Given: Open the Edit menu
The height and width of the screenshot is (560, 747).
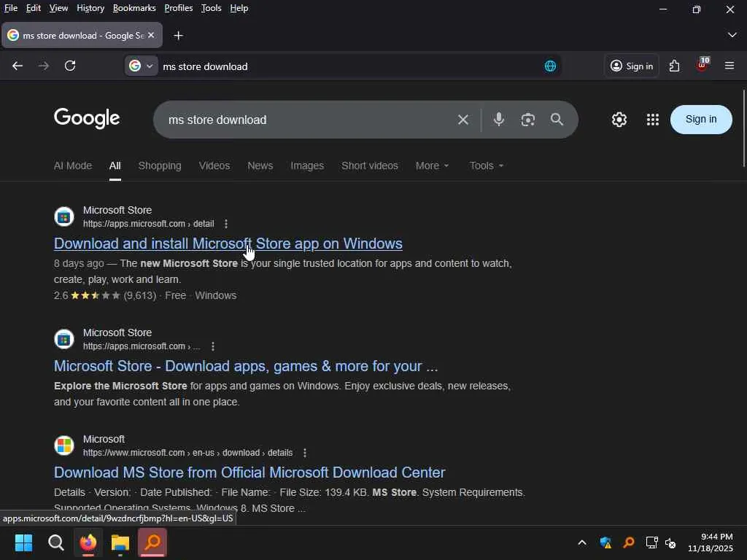Looking at the screenshot, I should click(34, 8).
